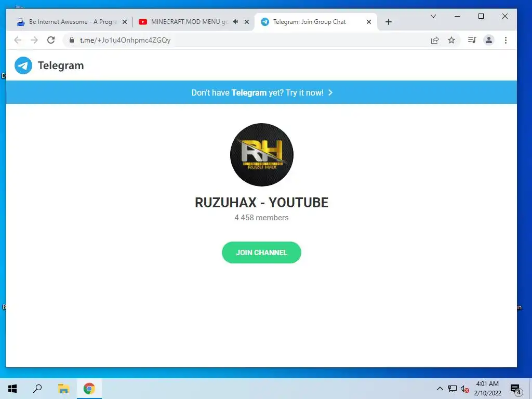Viewport: 532px width, 399px height.
Task: Maximize the Chrome window
Action: 481,16
